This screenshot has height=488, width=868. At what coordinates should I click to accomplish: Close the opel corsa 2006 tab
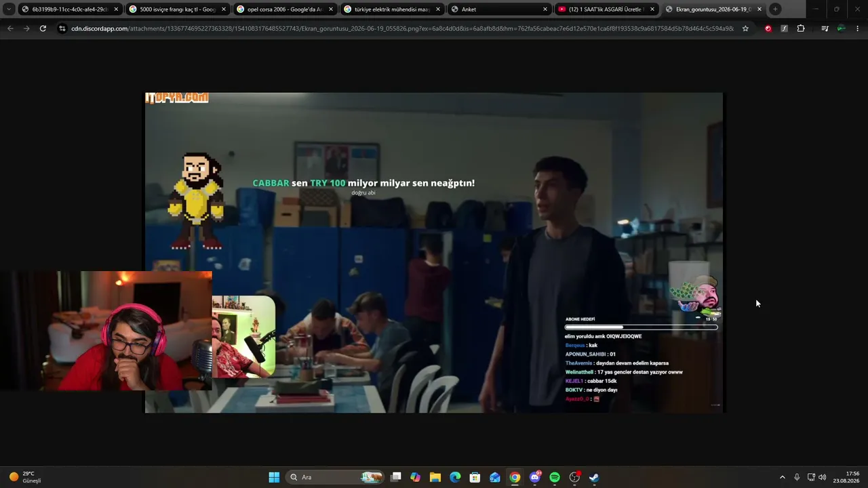pyautogui.click(x=331, y=9)
